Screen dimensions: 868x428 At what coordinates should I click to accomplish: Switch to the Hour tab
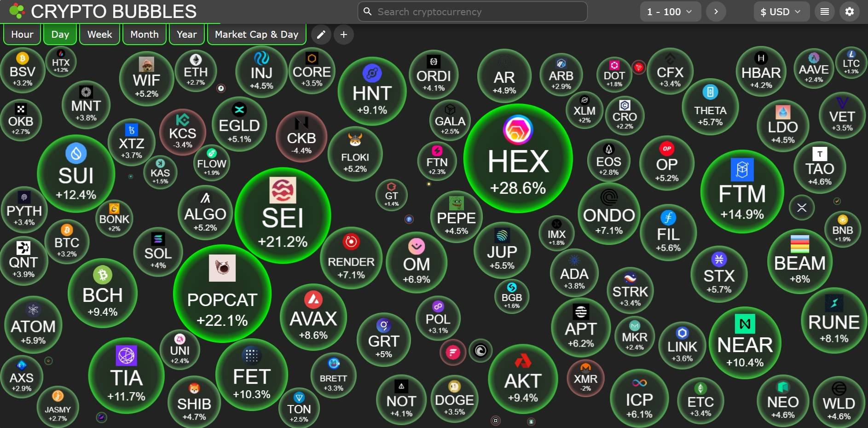pyautogui.click(x=22, y=35)
